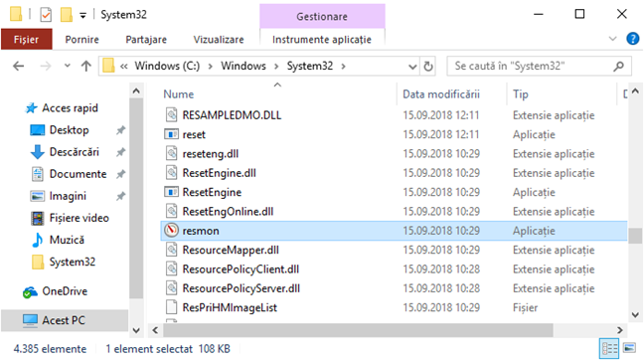
Task: Click horizontal scrollbar left arrow
Action: click(x=155, y=330)
